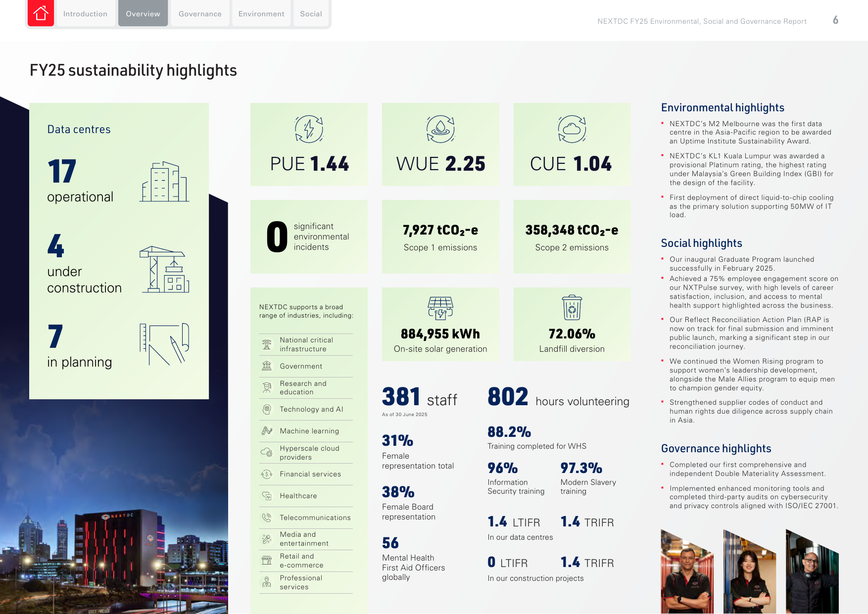Click the red Home icon
The image size is (868, 614).
[41, 13]
